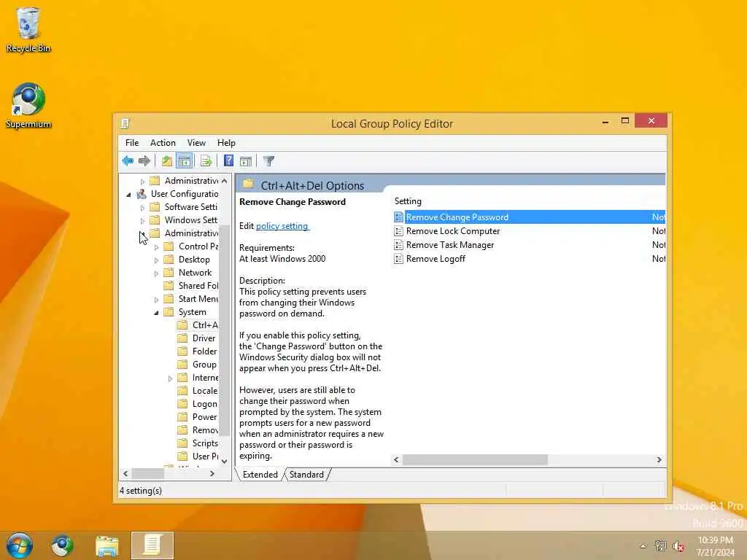Select the Group folder under System
Image resolution: width=747 pixels, height=560 pixels.
pyautogui.click(x=204, y=365)
